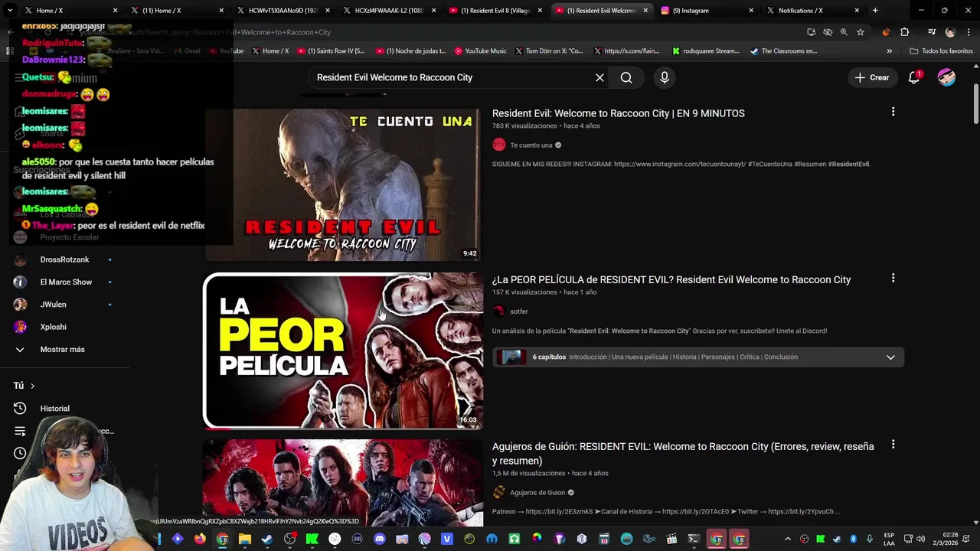Click the Agujeros de Guion channel avatar
The image size is (980, 551).
499,492
